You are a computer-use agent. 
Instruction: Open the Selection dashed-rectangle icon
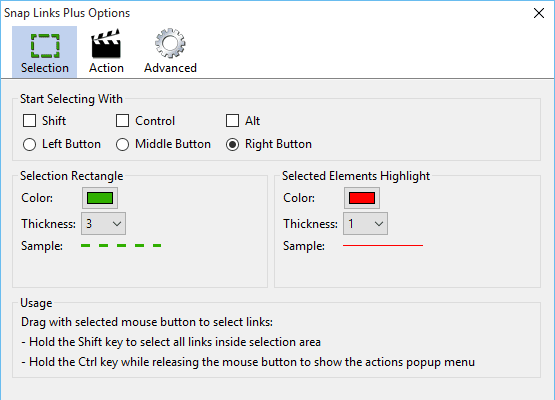[45, 46]
